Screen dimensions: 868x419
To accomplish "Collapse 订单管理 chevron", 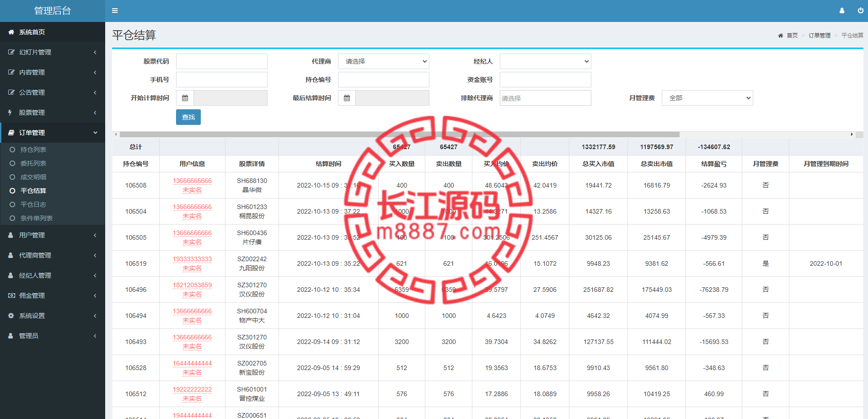I will pyautogui.click(x=95, y=133).
